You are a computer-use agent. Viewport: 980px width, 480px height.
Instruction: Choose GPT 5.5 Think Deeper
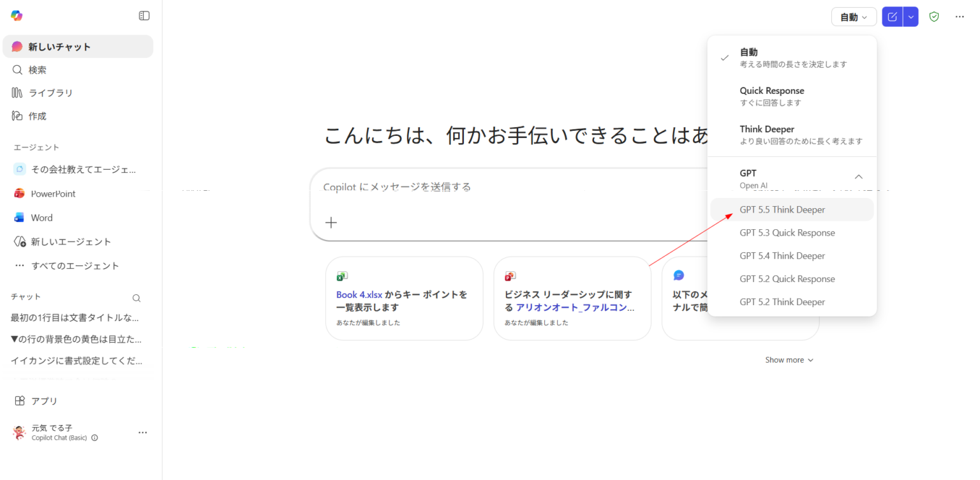click(x=792, y=209)
